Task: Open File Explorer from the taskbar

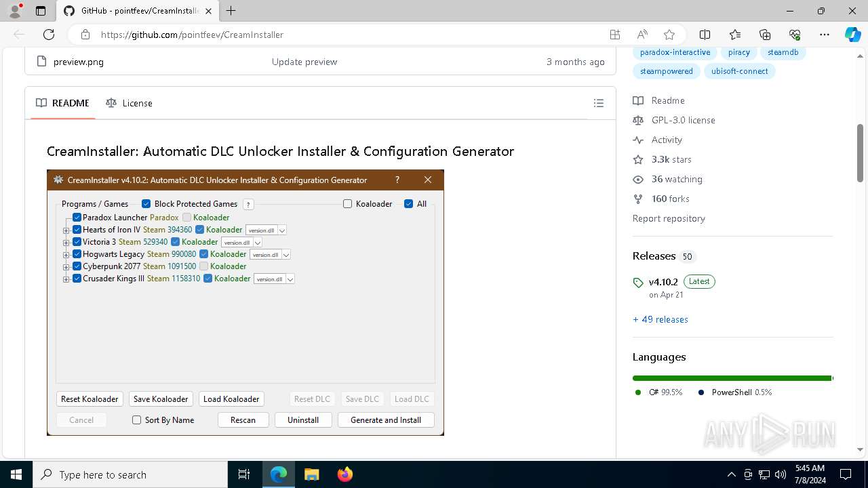Action: click(311, 474)
